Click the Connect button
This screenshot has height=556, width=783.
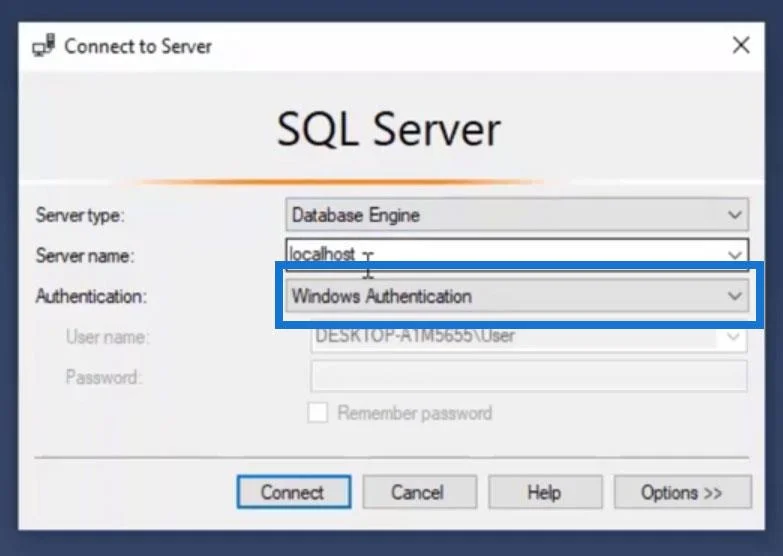[x=294, y=492]
